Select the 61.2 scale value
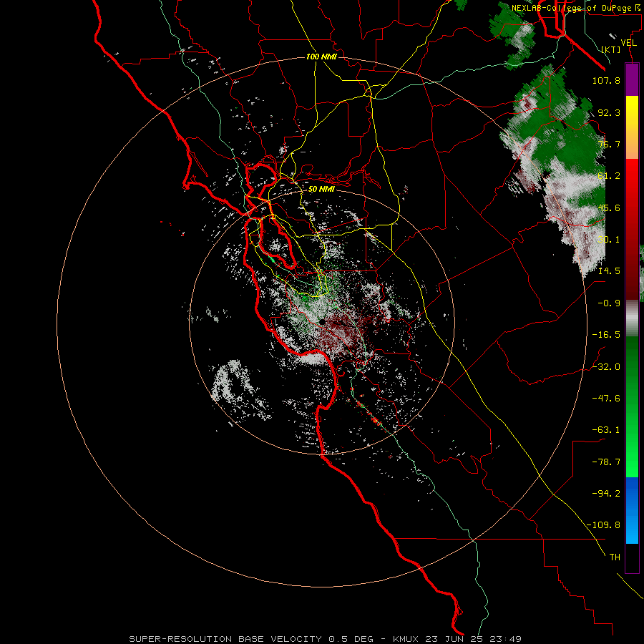 [x=609, y=176]
